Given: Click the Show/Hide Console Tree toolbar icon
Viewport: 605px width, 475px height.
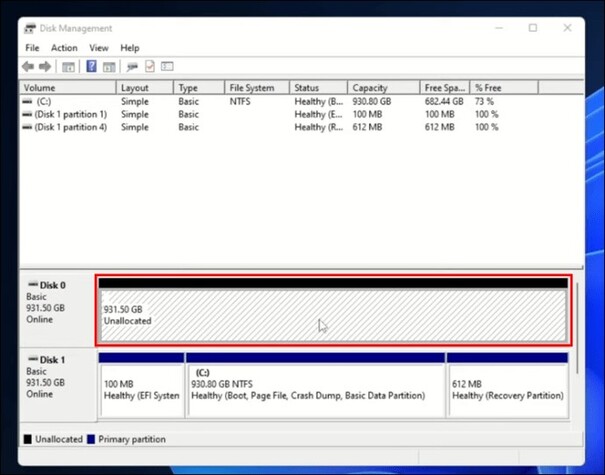Looking at the screenshot, I should [x=68, y=67].
